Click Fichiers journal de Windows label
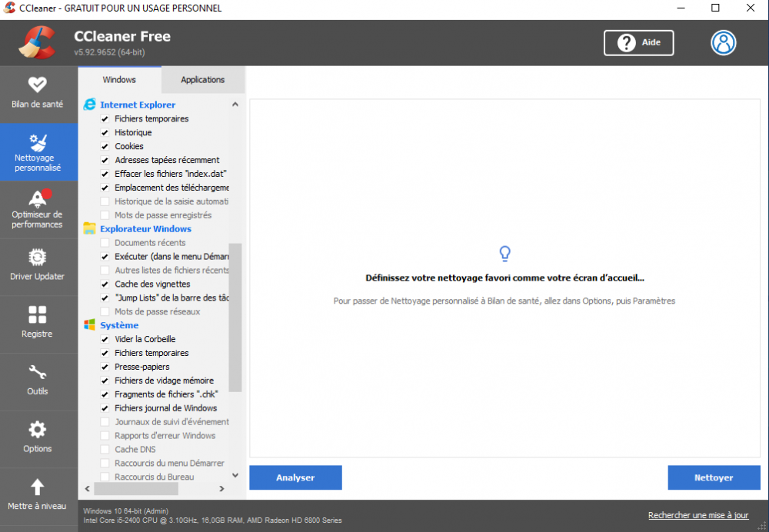769x532 pixels. [x=166, y=408]
